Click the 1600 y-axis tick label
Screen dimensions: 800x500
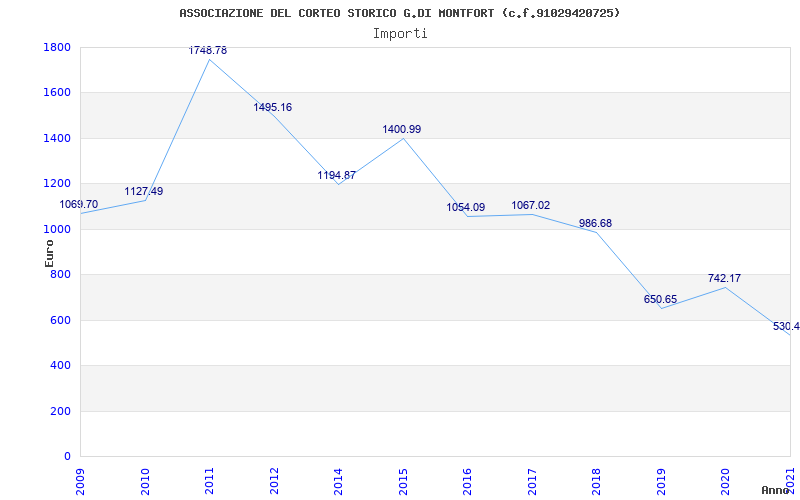pos(57,93)
